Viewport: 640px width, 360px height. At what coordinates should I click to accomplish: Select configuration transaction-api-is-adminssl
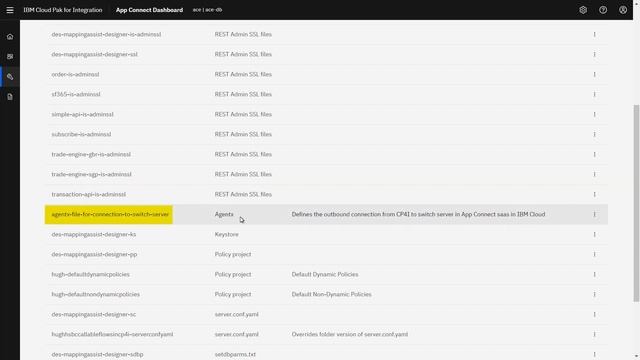point(89,194)
